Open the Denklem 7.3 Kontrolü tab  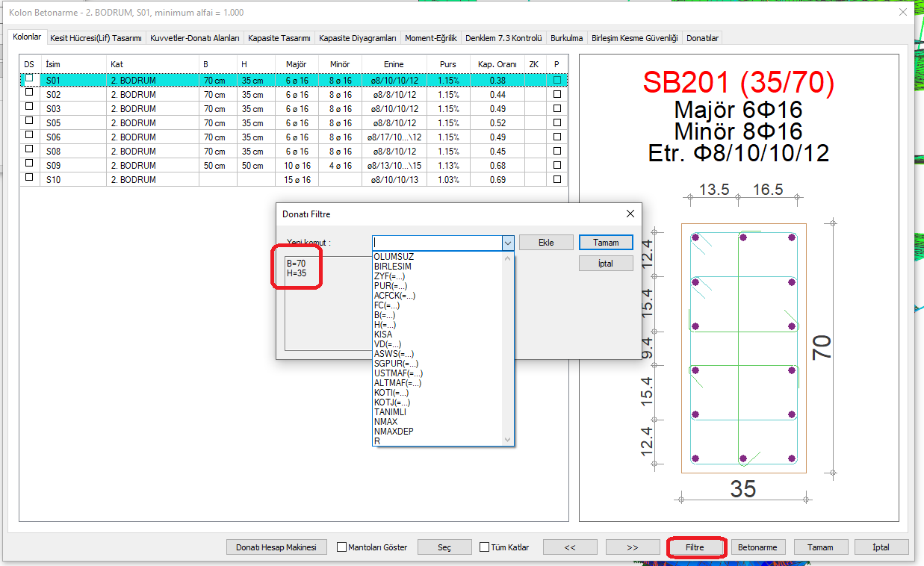click(x=503, y=38)
